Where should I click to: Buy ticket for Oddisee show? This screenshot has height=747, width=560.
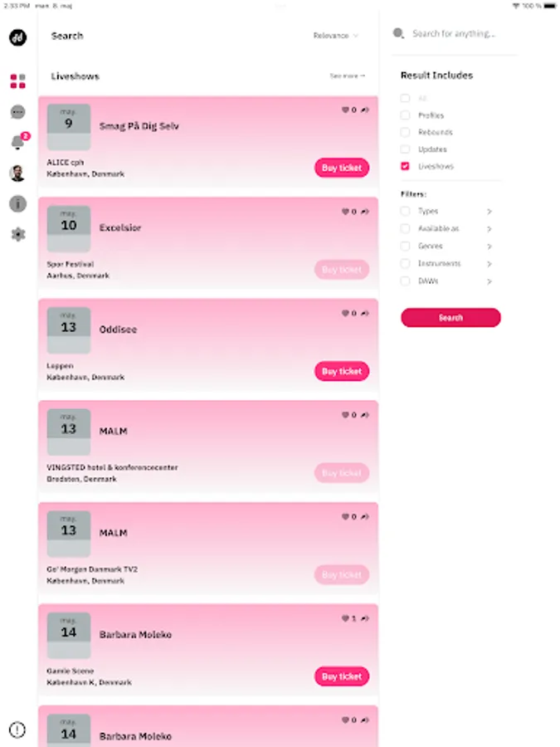pos(341,371)
